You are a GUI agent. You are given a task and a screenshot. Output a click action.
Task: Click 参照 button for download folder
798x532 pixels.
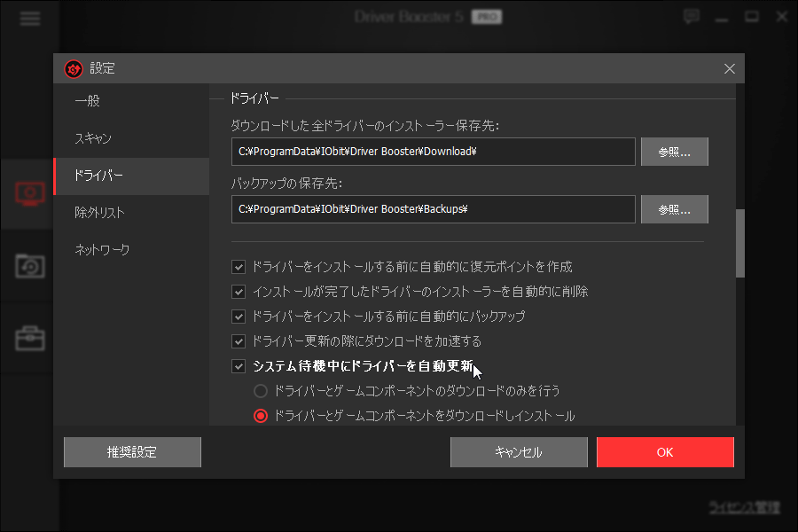[x=675, y=152]
